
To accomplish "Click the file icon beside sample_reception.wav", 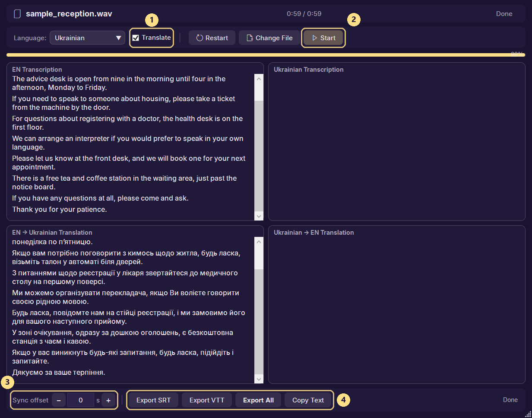I will [x=17, y=14].
